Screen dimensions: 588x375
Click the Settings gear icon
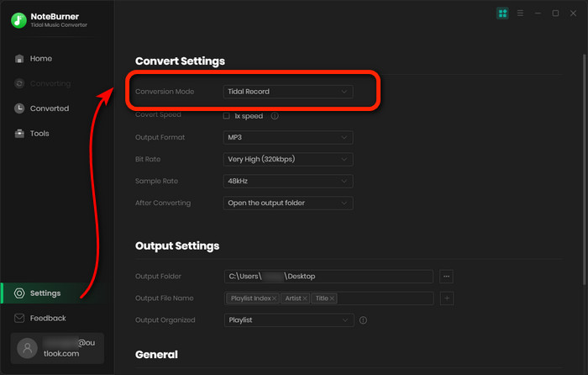click(19, 293)
